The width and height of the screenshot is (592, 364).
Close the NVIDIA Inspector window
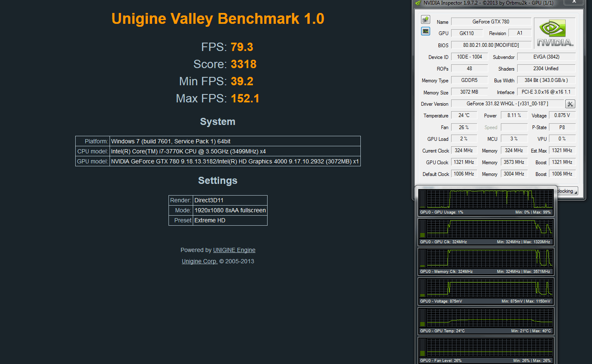[x=574, y=2]
